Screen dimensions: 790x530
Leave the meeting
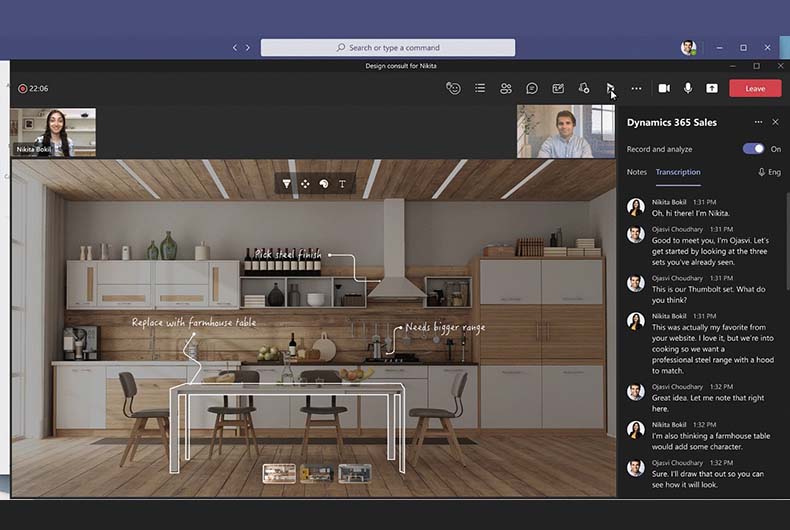pyautogui.click(x=755, y=88)
